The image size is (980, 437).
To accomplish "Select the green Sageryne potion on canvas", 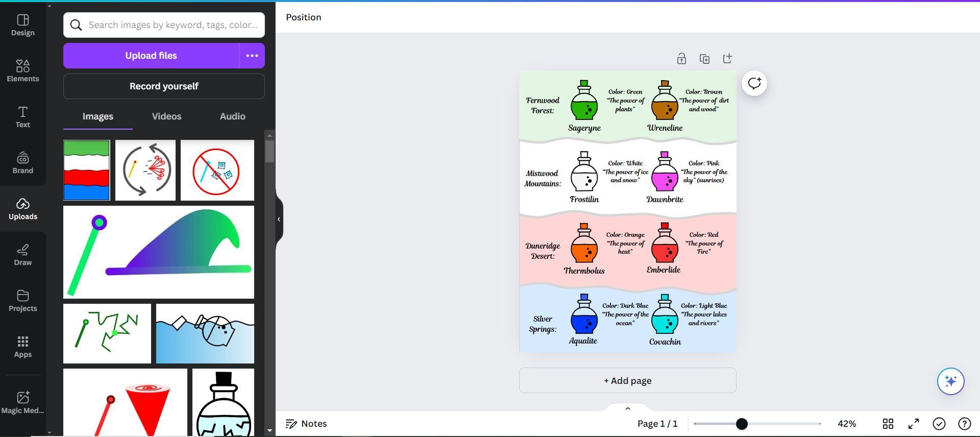I will pyautogui.click(x=584, y=100).
